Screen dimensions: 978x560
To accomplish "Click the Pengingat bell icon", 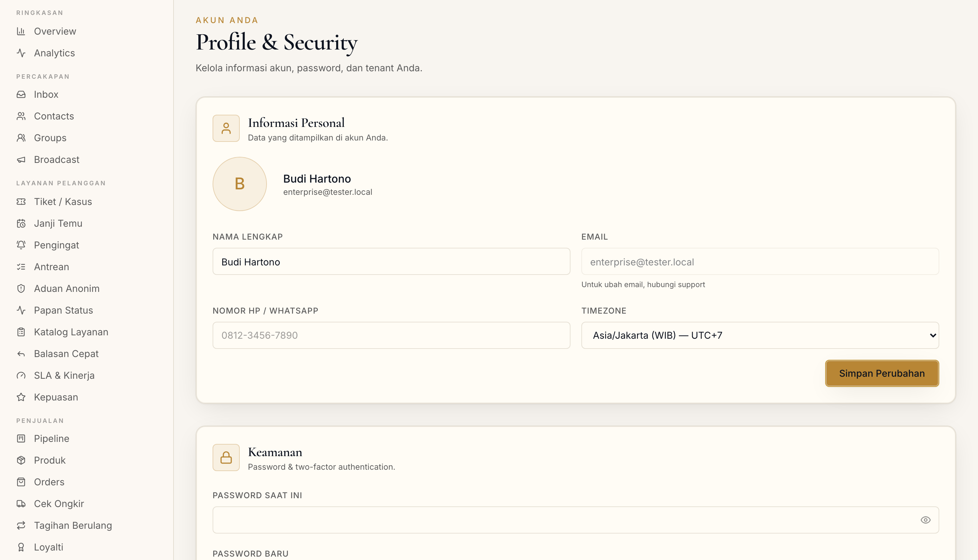I will click(x=21, y=245).
